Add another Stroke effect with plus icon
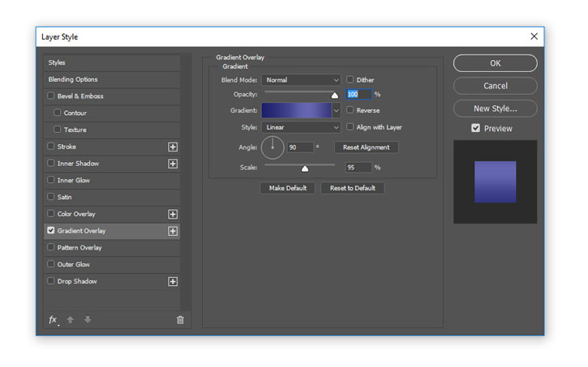The height and width of the screenshot is (367, 588). [x=173, y=147]
